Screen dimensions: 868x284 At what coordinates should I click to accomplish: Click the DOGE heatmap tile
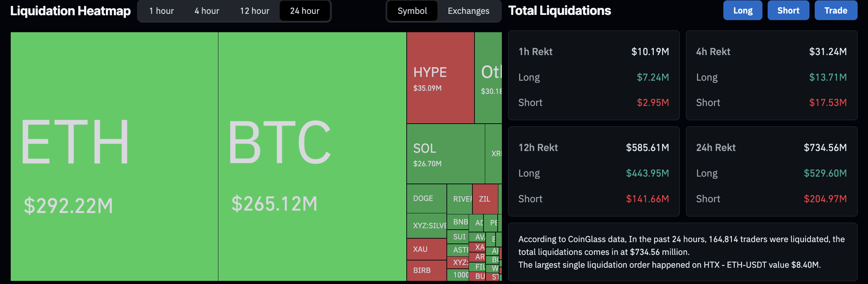pos(426,198)
